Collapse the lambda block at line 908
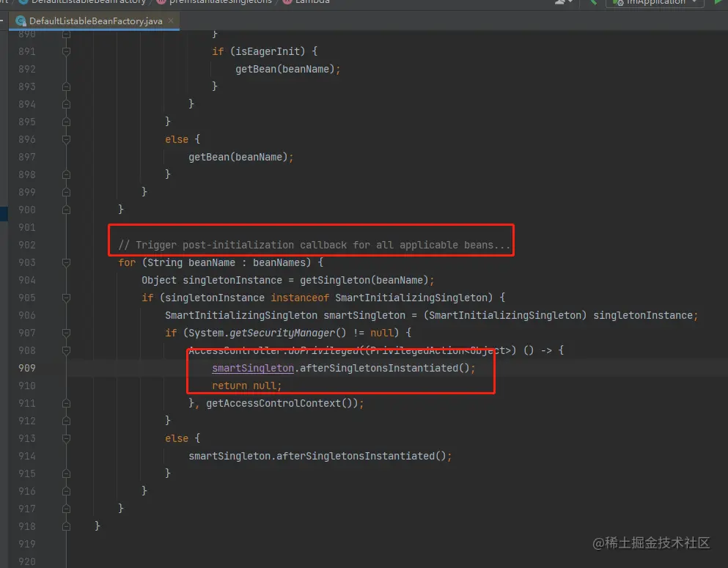This screenshot has height=568, width=728. (67, 350)
